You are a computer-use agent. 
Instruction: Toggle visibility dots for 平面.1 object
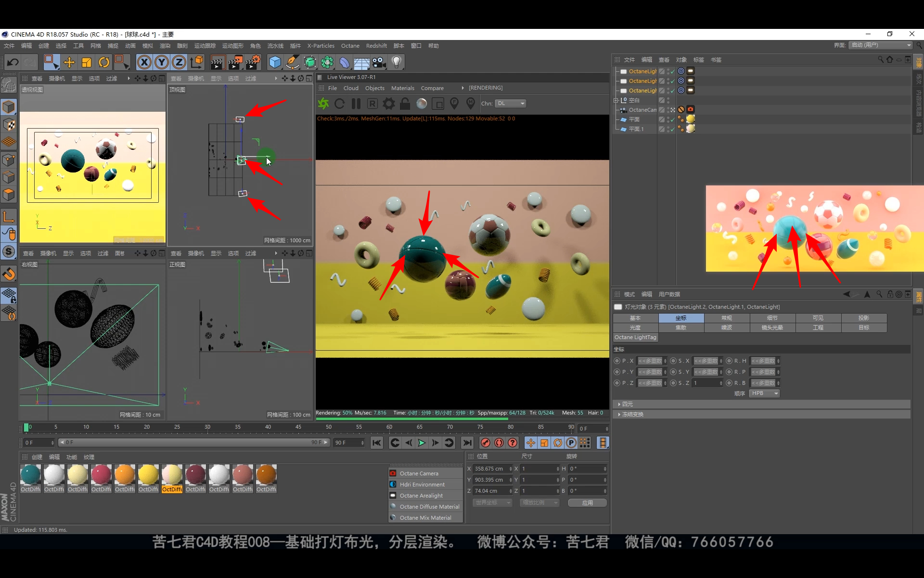[x=668, y=129]
